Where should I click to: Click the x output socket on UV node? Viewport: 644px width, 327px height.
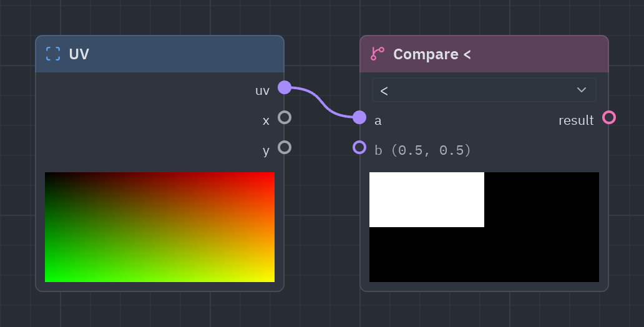[285, 117]
